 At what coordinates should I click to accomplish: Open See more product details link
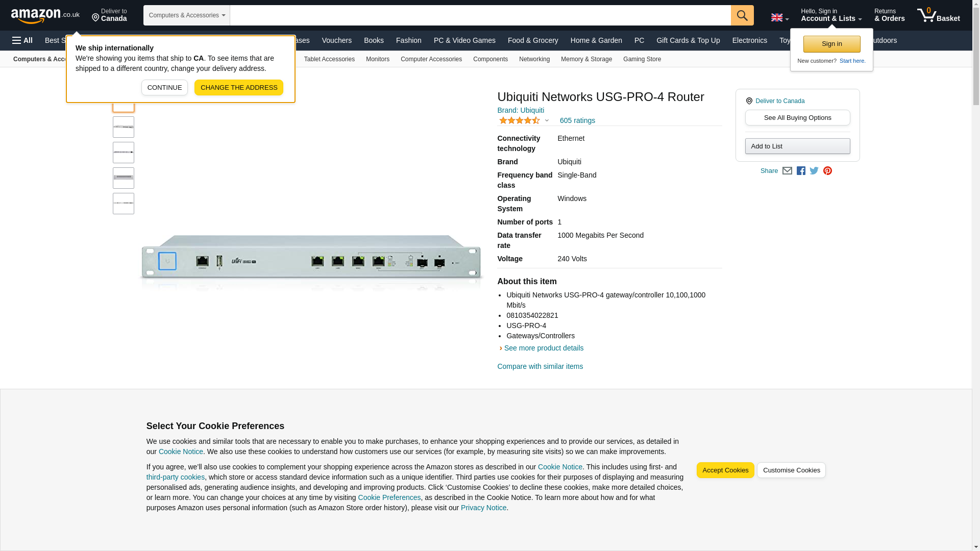click(x=543, y=348)
